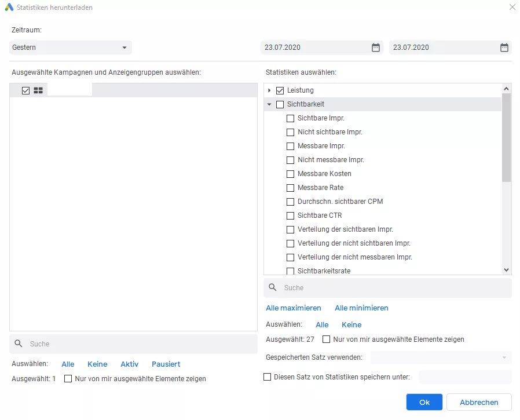Open the Zeitraum Gestern dropdown
The height and width of the screenshot is (420, 520).
click(x=70, y=48)
